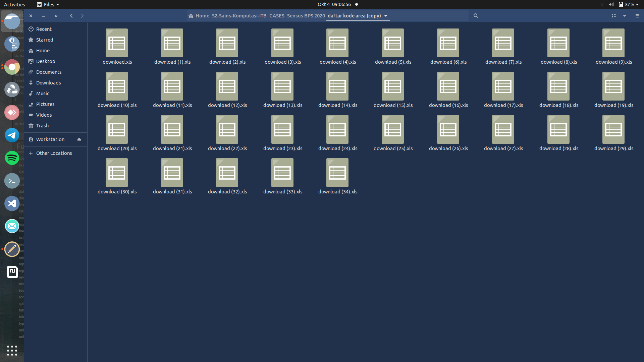Open the hamburger main menu
644x362 pixels.
[x=637, y=16]
